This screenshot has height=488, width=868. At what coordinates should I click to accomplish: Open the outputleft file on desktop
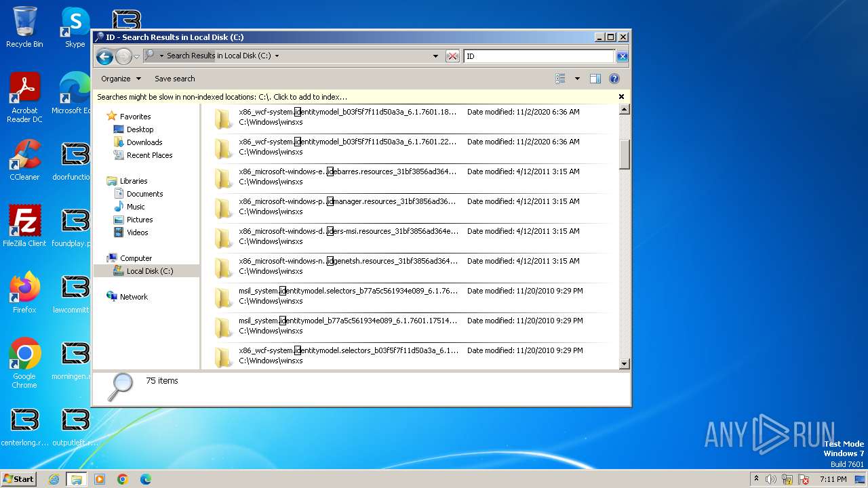click(75, 426)
